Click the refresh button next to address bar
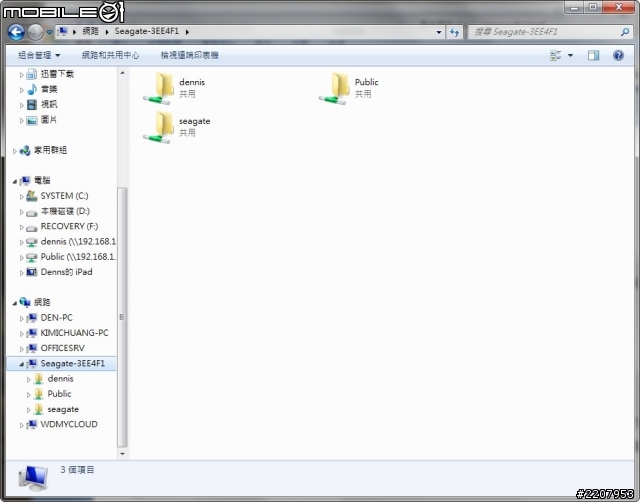 (x=454, y=32)
